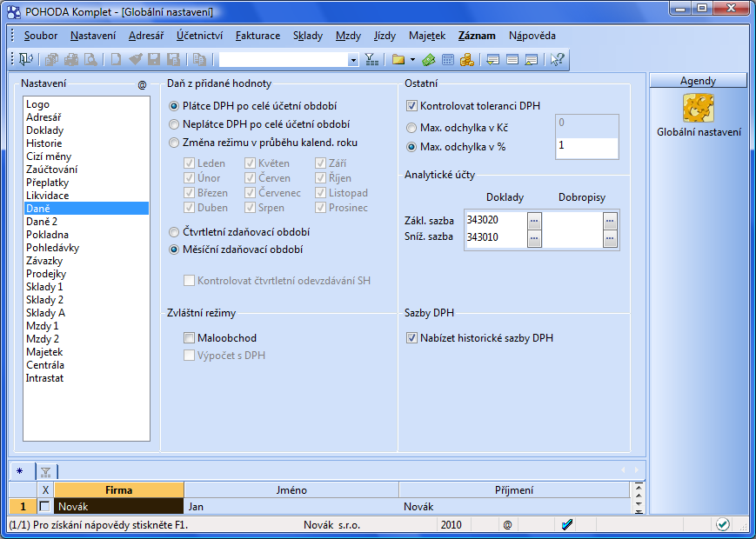Open the Soubor menu
The image size is (756, 539).
41,36
